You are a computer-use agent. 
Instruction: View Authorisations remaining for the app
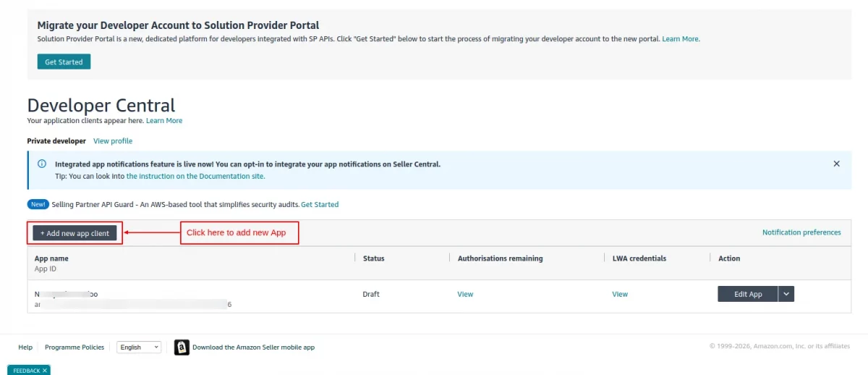pyautogui.click(x=465, y=295)
